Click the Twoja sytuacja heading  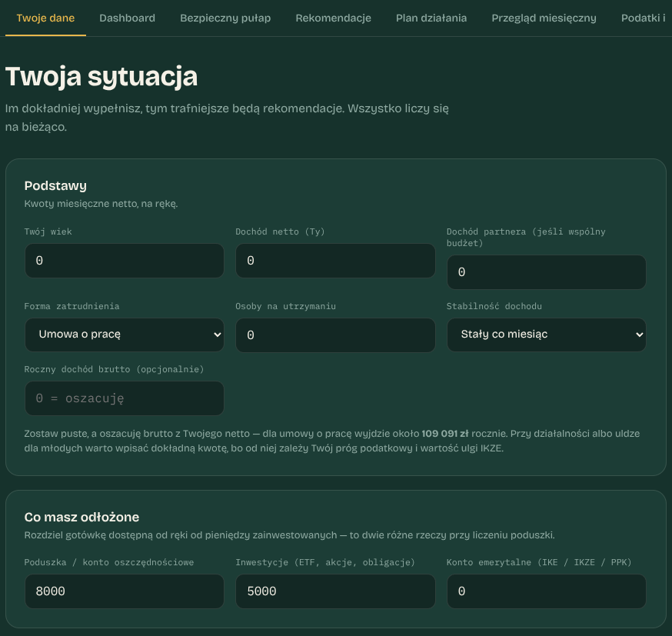tap(101, 77)
